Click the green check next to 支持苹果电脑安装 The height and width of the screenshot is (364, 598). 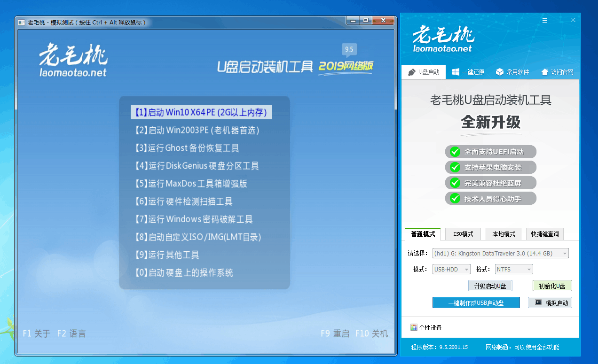click(x=455, y=167)
